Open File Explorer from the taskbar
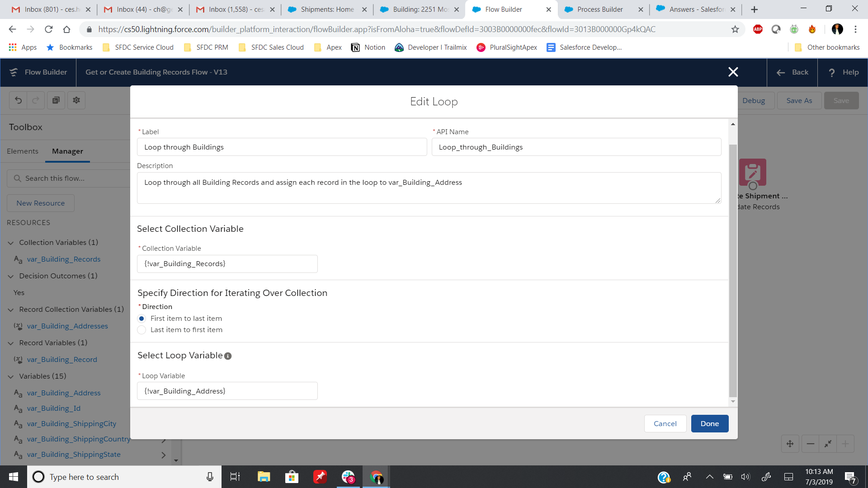Screen dimensions: 868x488 coord(264,477)
